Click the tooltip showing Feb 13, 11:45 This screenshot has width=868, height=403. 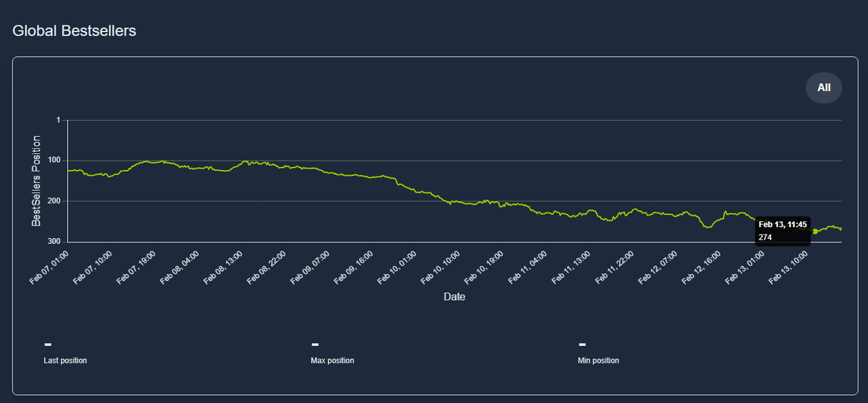783,231
